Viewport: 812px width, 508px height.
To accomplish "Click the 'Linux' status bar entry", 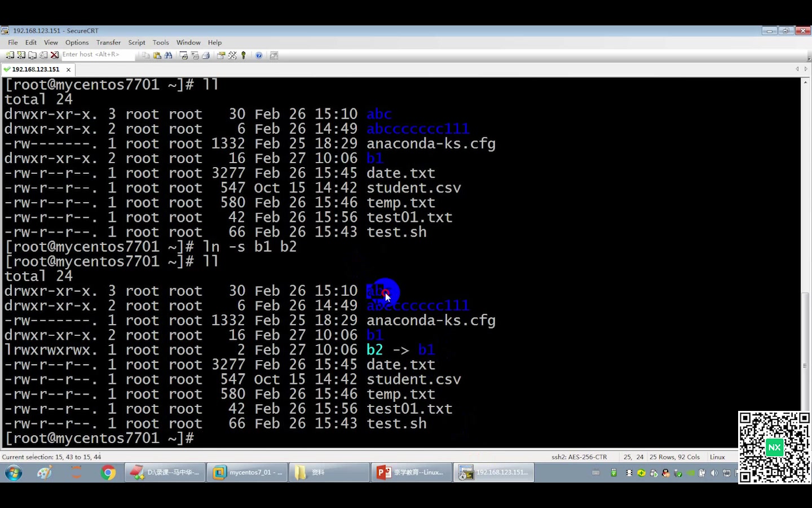I will pyautogui.click(x=717, y=457).
